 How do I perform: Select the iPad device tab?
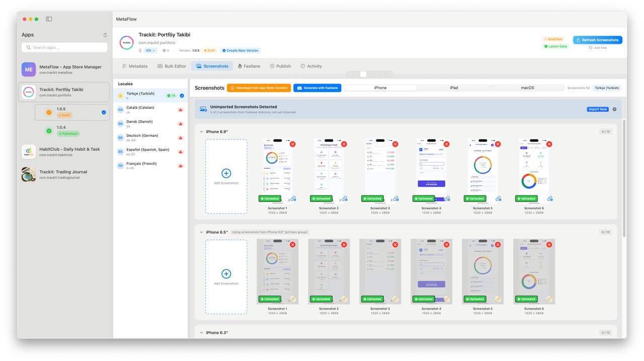tap(453, 88)
